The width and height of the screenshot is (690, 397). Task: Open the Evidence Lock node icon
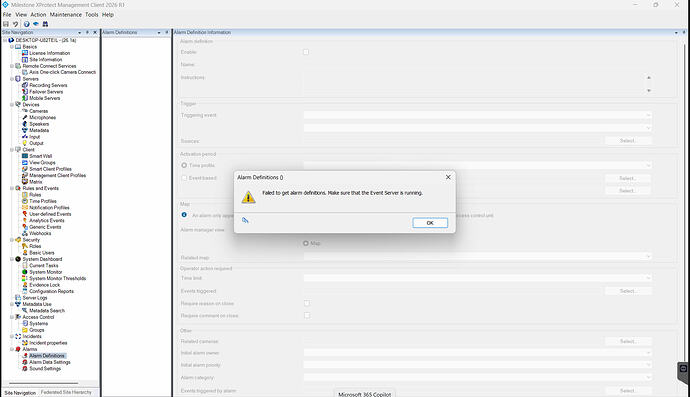25,285
